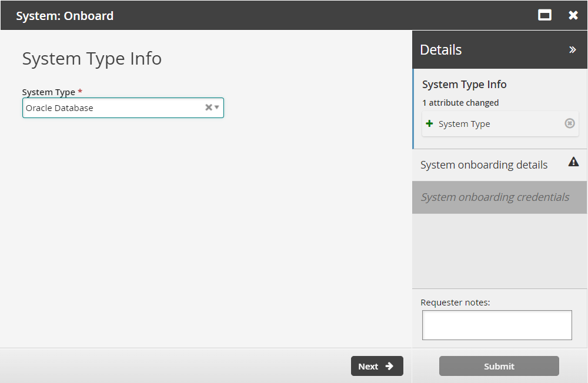Click the System Type field label
Screen dimensions: 588x383
click(x=48, y=92)
